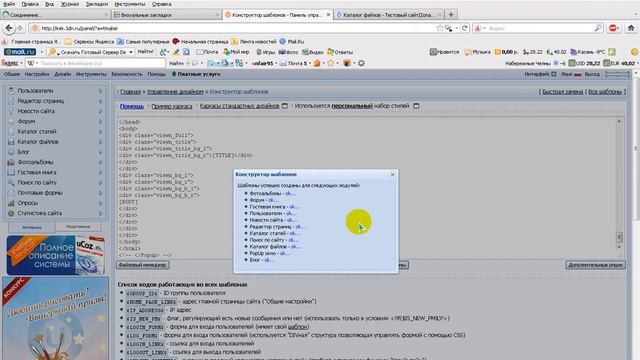The width and height of the screenshot is (640, 360).
Task: Close the Конструктор шаблонов popup
Action: pos(393,174)
